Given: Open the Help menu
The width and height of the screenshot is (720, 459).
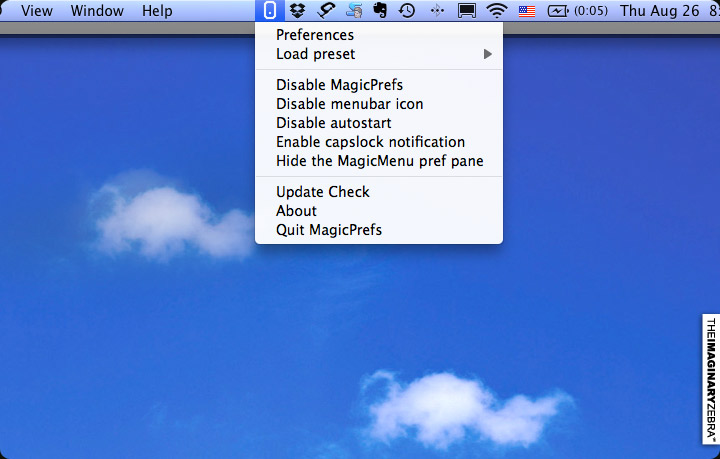Looking at the screenshot, I should point(157,11).
